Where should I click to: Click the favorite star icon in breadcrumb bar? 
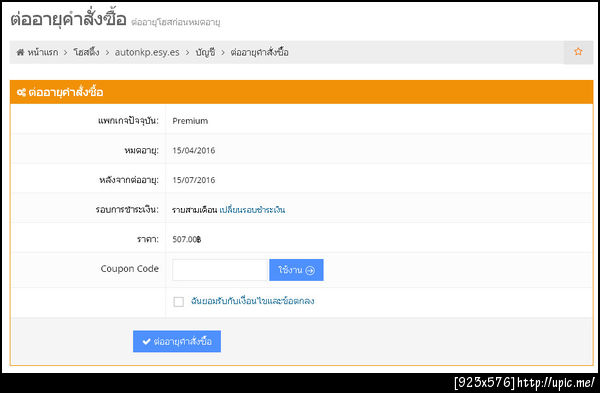(x=578, y=52)
